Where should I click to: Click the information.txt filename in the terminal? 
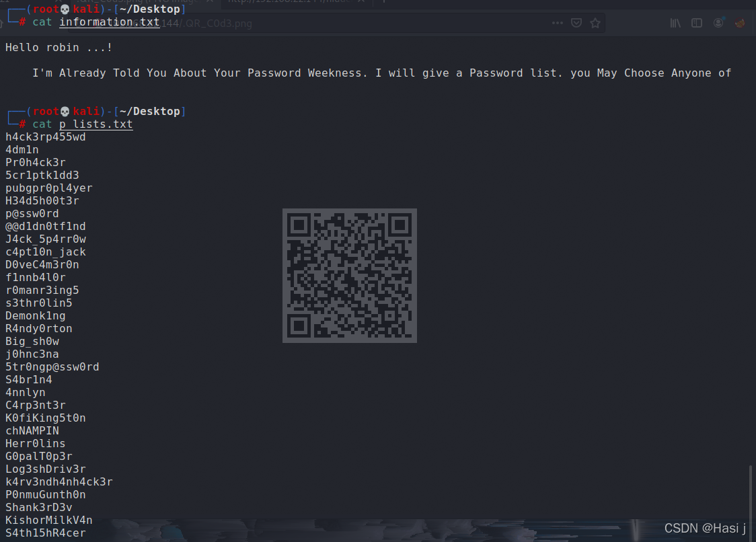pos(110,22)
